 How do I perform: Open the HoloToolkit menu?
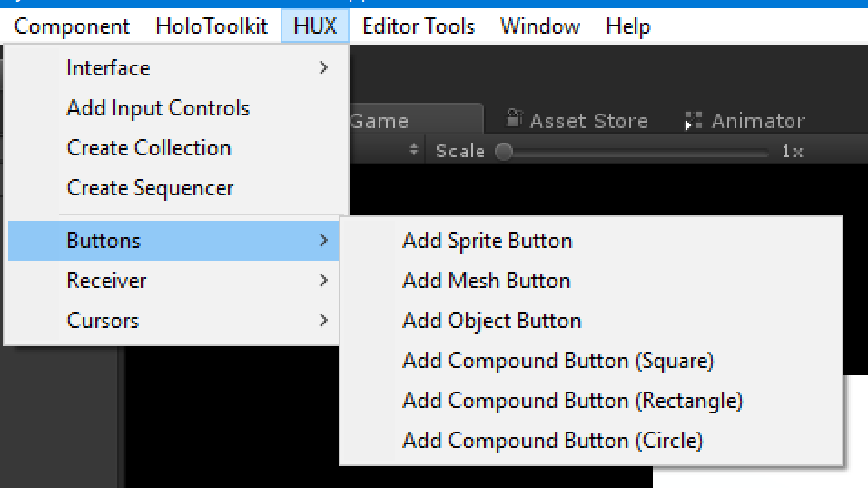pos(212,26)
